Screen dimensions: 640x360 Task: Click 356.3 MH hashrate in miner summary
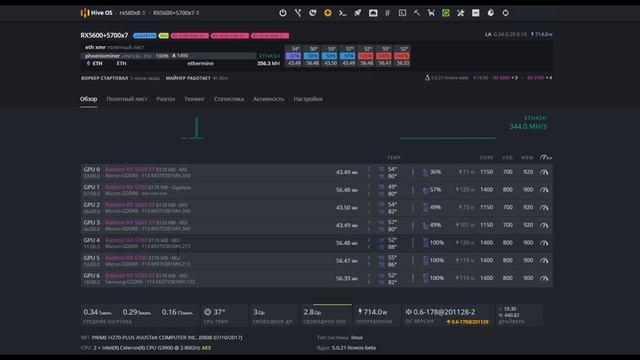click(269, 64)
